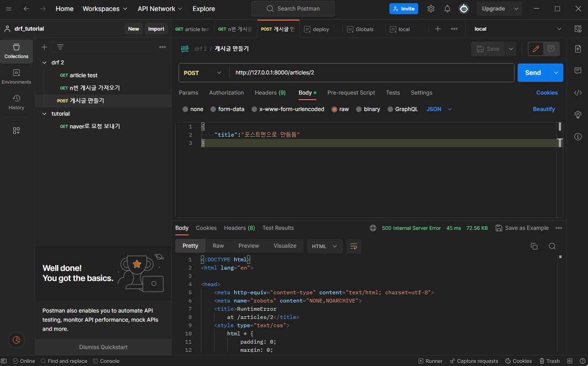588x366 pixels.
Task: Open the History sidebar panel
Action: tap(16, 102)
